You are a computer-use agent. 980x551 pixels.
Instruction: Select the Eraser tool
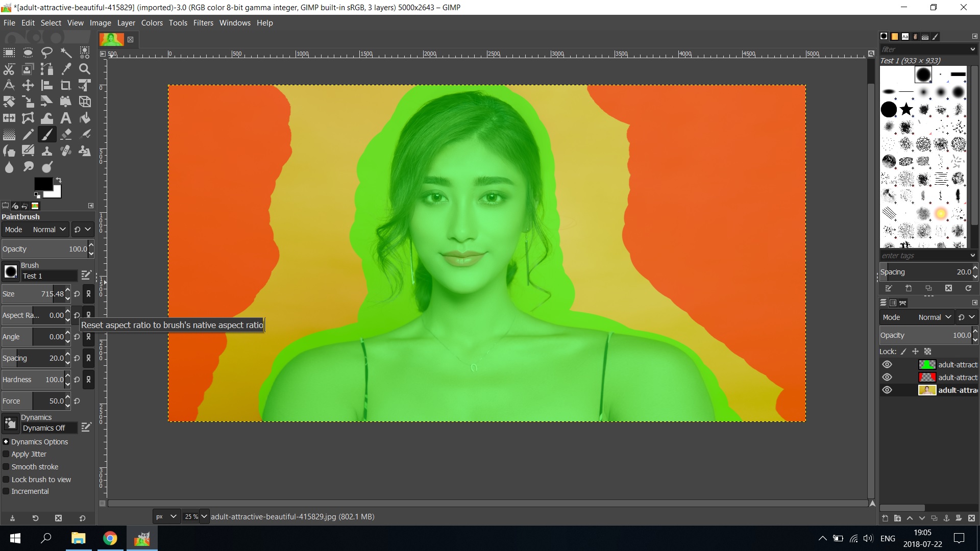66,135
